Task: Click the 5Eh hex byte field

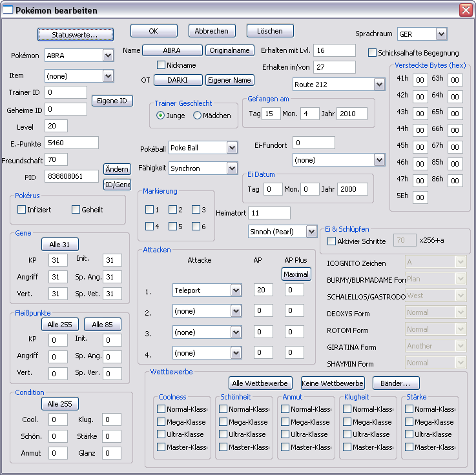Action: pos(420,197)
